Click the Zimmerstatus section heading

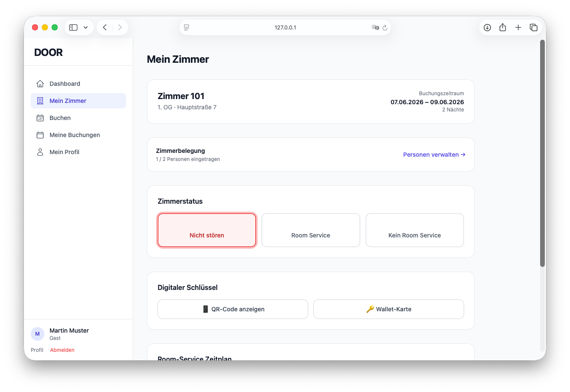pyautogui.click(x=180, y=201)
